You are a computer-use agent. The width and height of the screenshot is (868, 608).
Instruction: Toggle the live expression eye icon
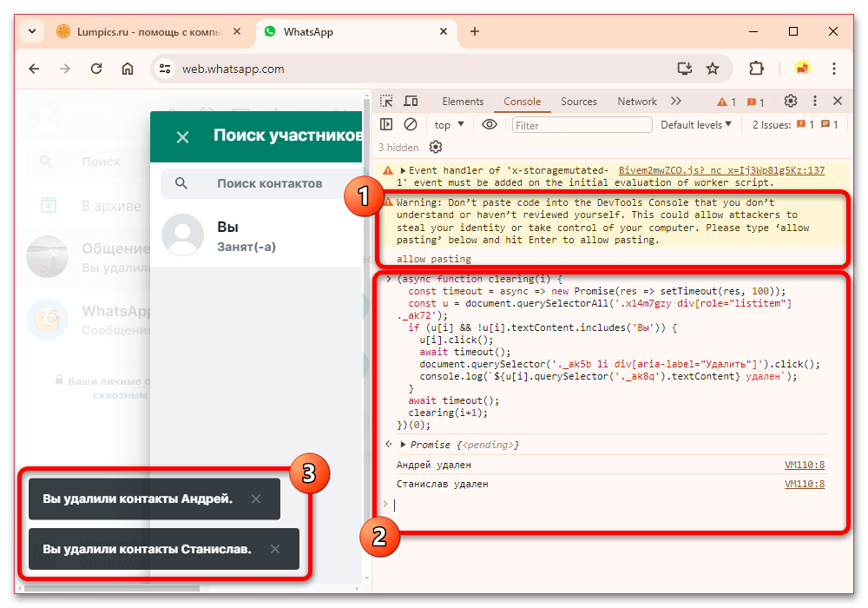pyautogui.click(x=490, y=124)
